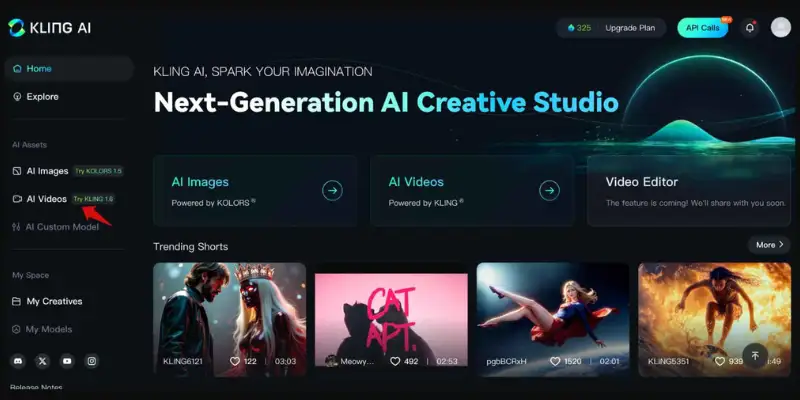Click the API Calls button

click(x=703, y=28)
